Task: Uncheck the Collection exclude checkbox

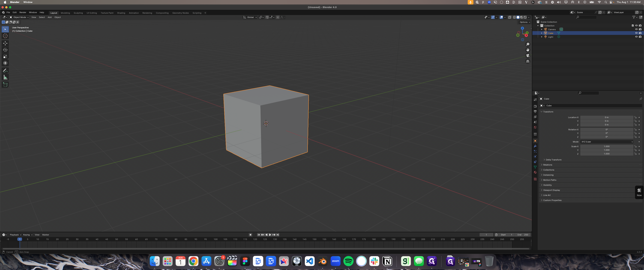Action: pos(633,25)
